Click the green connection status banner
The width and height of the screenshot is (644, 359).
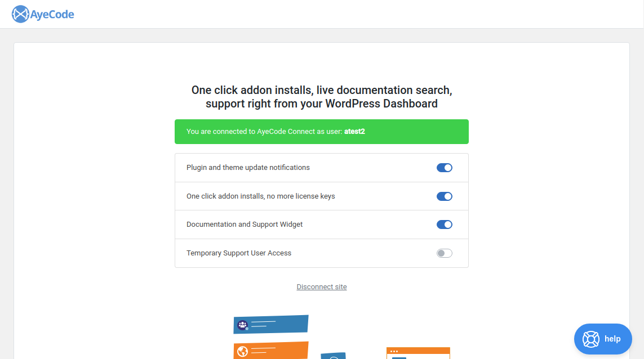(322, 132)
